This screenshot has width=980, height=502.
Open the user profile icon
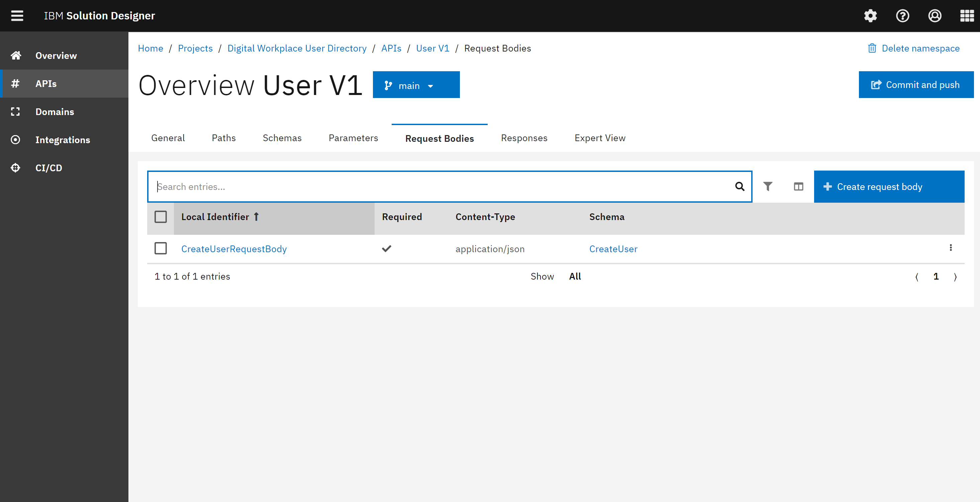coord(935,16)
